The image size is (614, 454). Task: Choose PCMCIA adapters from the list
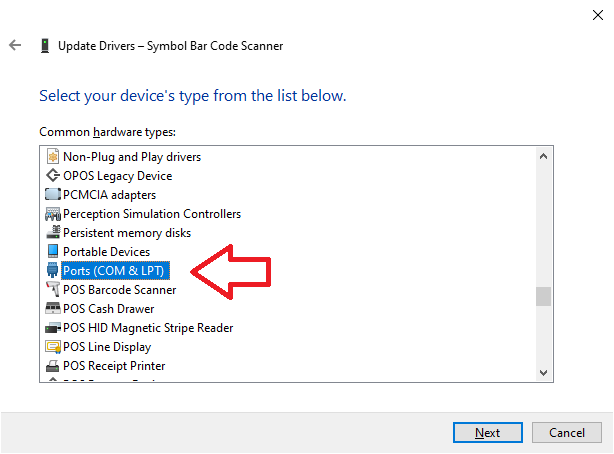109,195
